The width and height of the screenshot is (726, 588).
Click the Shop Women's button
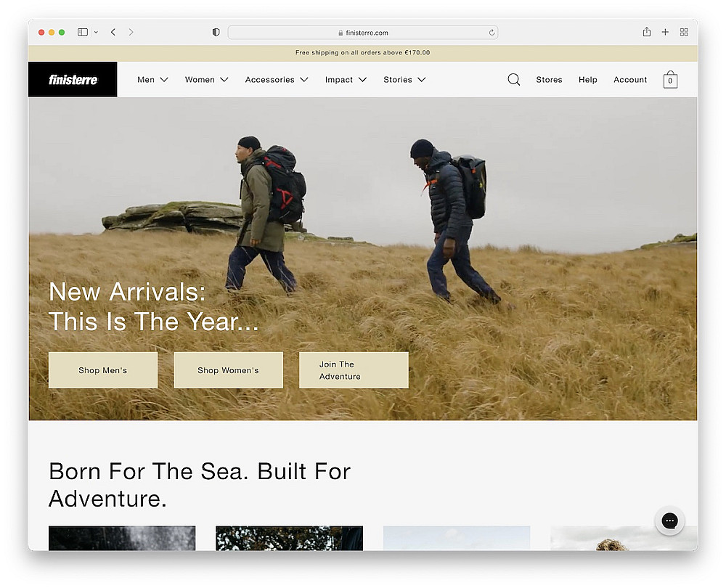pos(228,370)
